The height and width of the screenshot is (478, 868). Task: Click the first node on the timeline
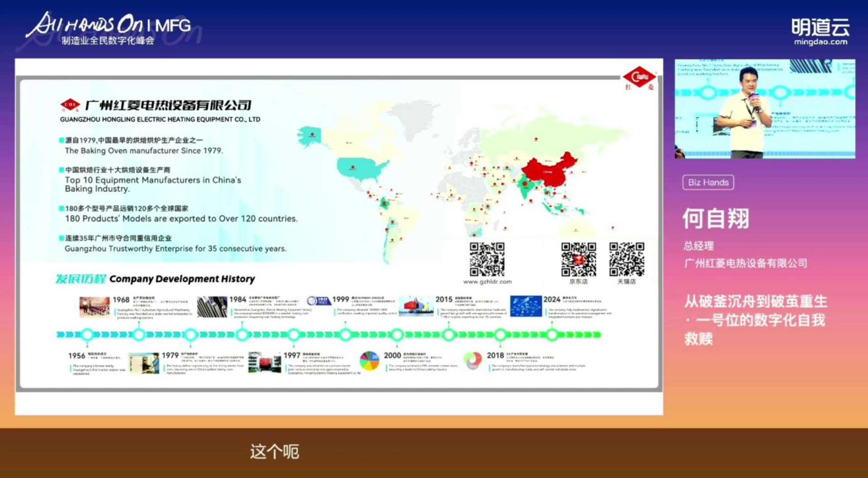pyautogui.click(x=87, y=335)
